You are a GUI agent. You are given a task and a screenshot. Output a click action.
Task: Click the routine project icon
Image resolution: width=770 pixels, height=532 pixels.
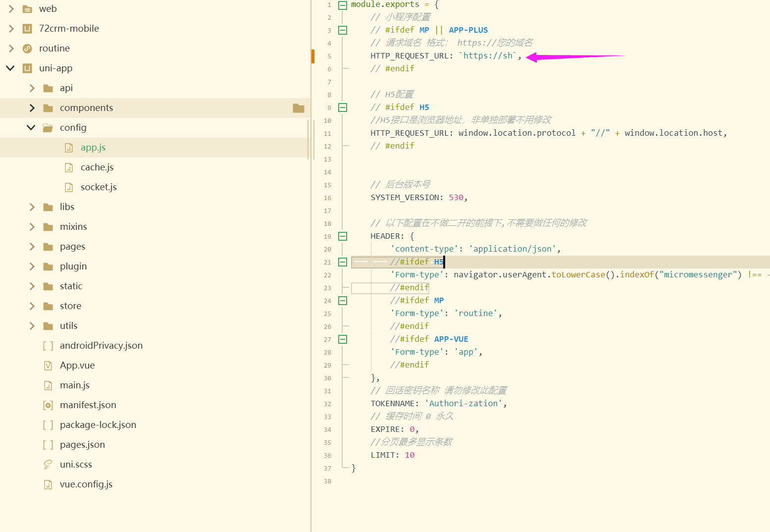click(x=27, y=49)
